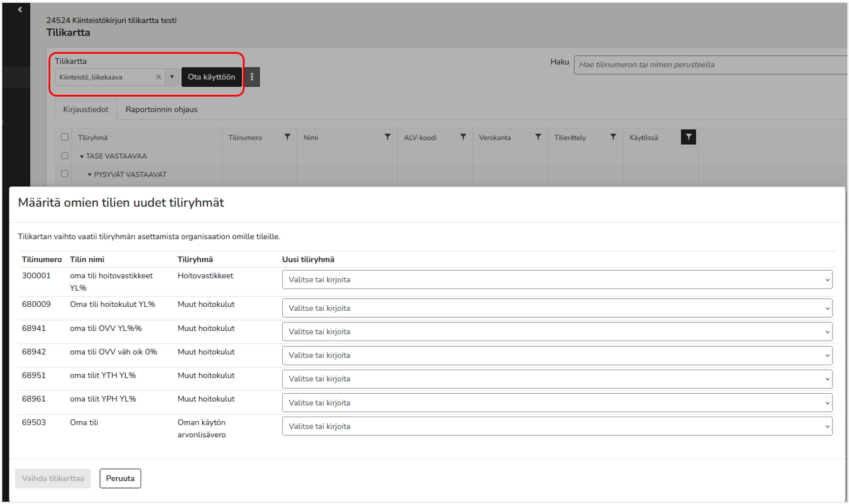The height and width of the screenshot is (504, 849).
Task: Open Uusi tiliryhmä dropdown for account 68951
Action: click(557, 379)
